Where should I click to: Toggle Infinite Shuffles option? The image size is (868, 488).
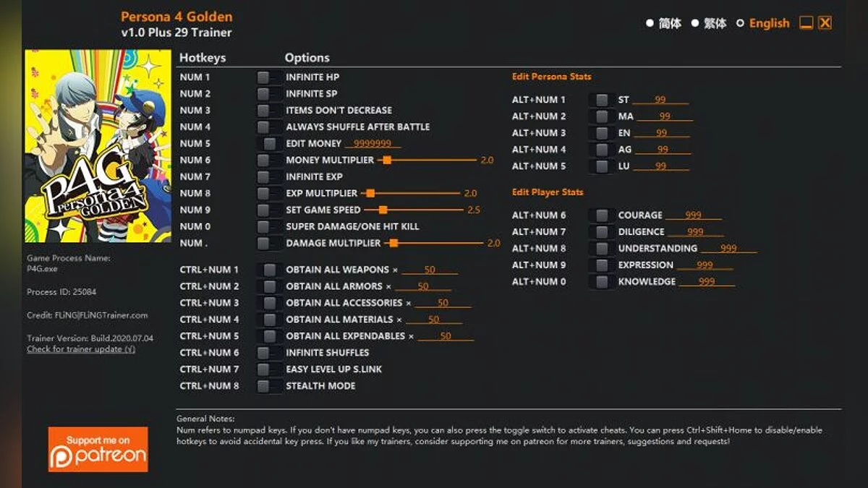tap(270, 353)
